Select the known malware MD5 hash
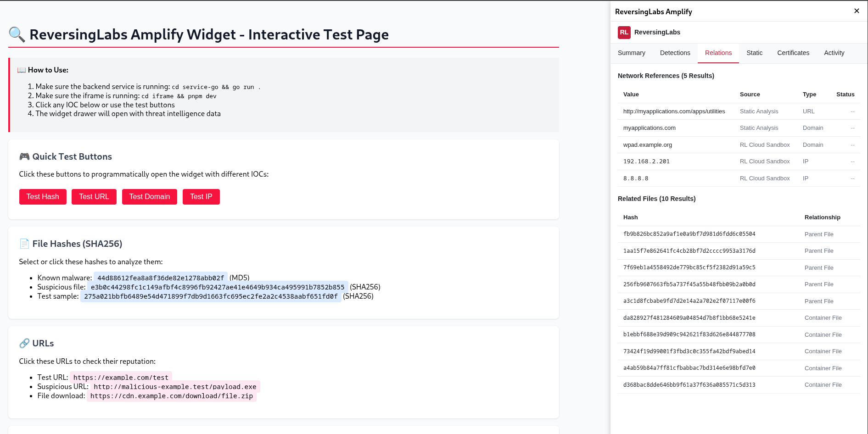Viewport: 868px width, 434px height. pos(160,278)
